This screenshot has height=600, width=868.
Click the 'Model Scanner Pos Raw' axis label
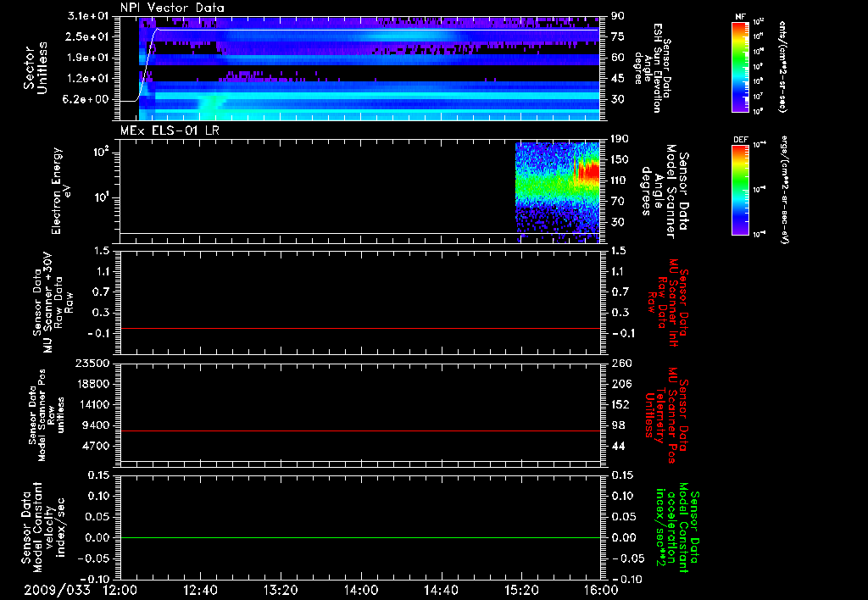click(47, 415)
